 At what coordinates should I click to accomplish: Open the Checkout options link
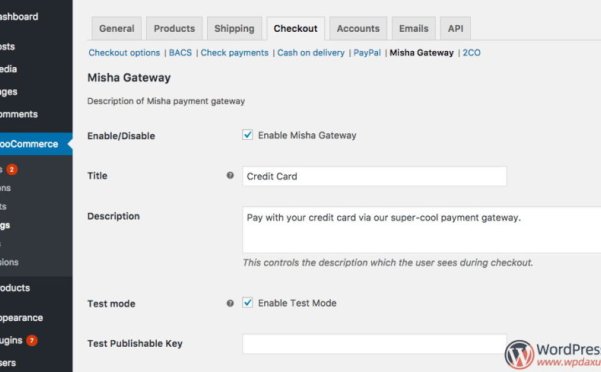click(x=124, y=53)
